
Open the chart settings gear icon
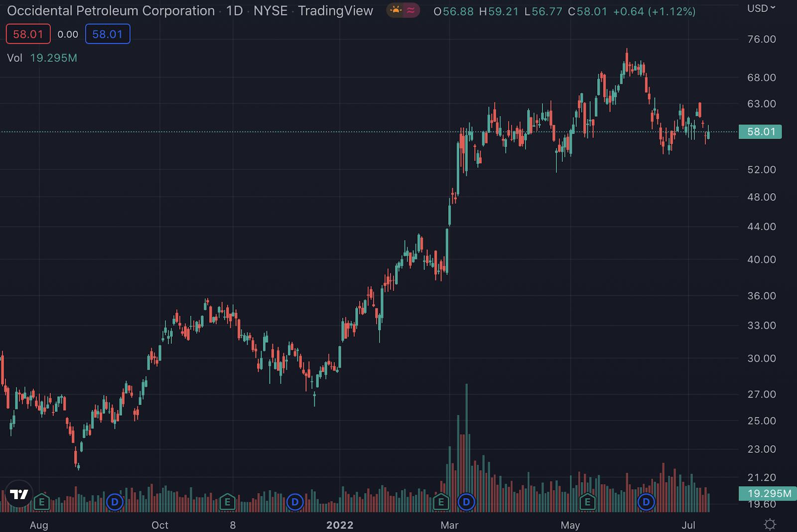pos(770,525)
